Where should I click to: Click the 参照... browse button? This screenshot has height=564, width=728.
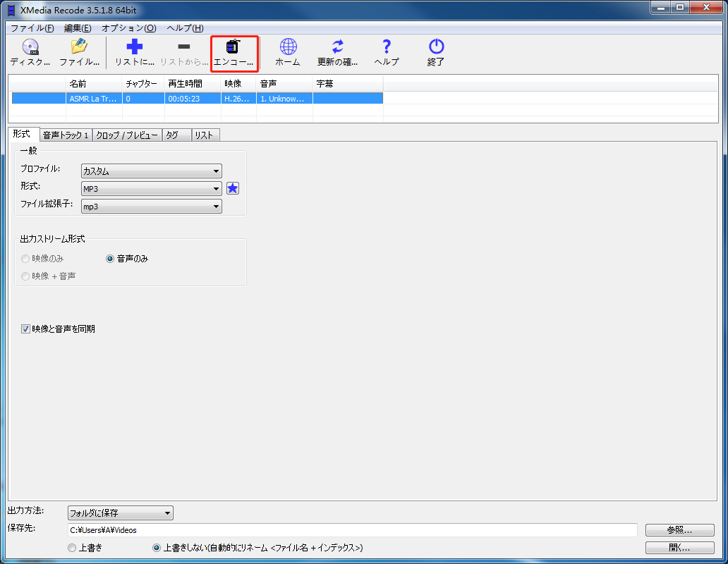pos(680,530)
